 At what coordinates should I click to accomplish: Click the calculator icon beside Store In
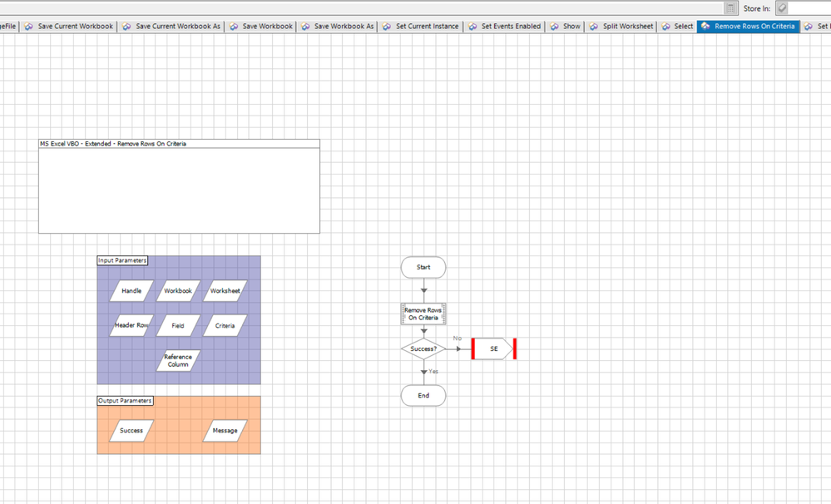coord(731,8)
